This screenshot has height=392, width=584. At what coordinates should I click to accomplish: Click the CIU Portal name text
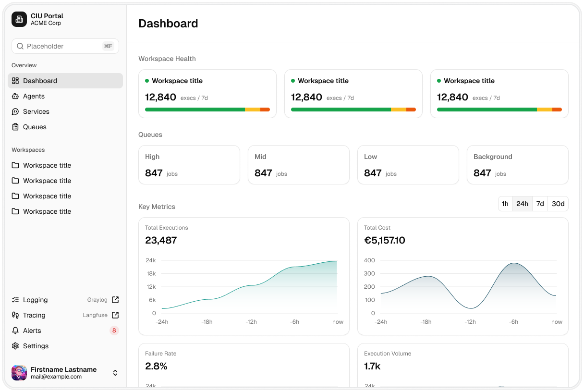tap(47, 16)
